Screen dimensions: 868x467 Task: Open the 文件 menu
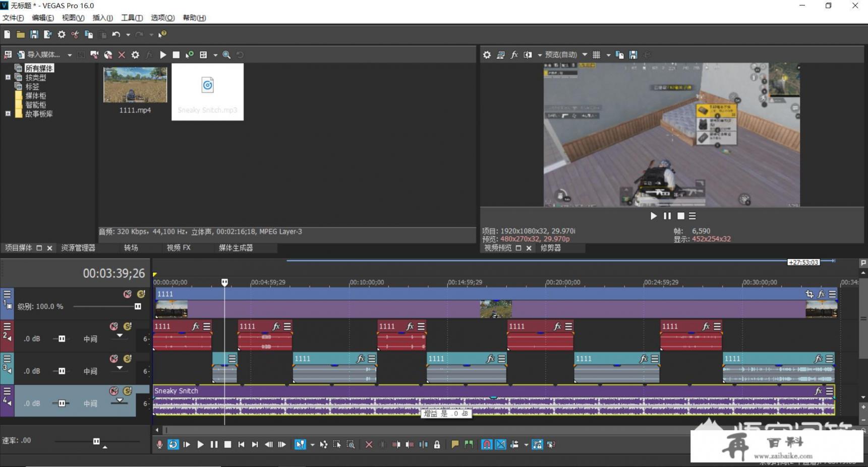tap(13, 18)
